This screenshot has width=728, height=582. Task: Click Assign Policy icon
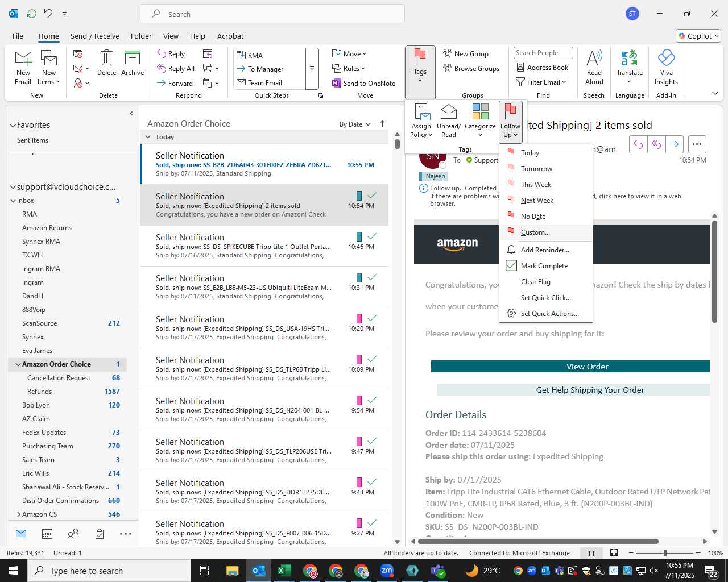pos(421,111)
